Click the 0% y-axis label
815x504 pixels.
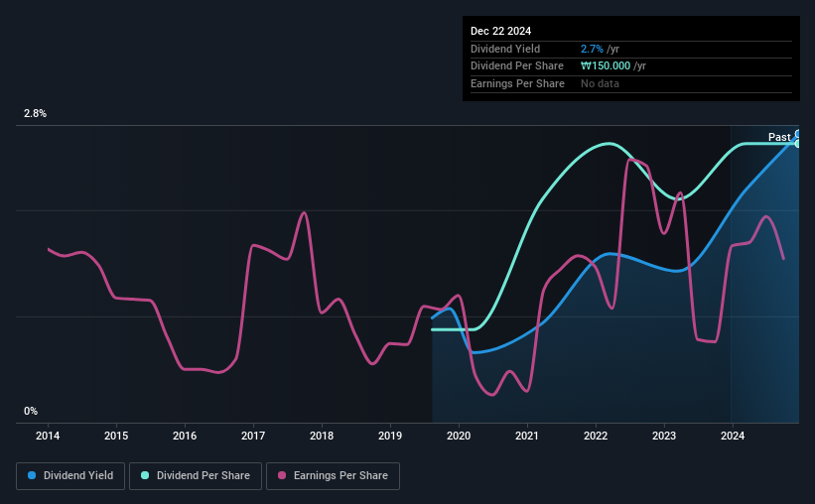(x=31, y=411)
